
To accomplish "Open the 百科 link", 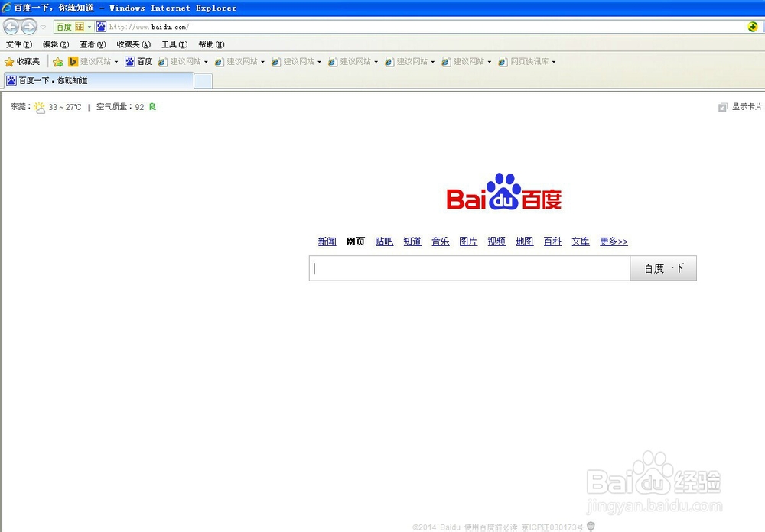I will point(553,242).
